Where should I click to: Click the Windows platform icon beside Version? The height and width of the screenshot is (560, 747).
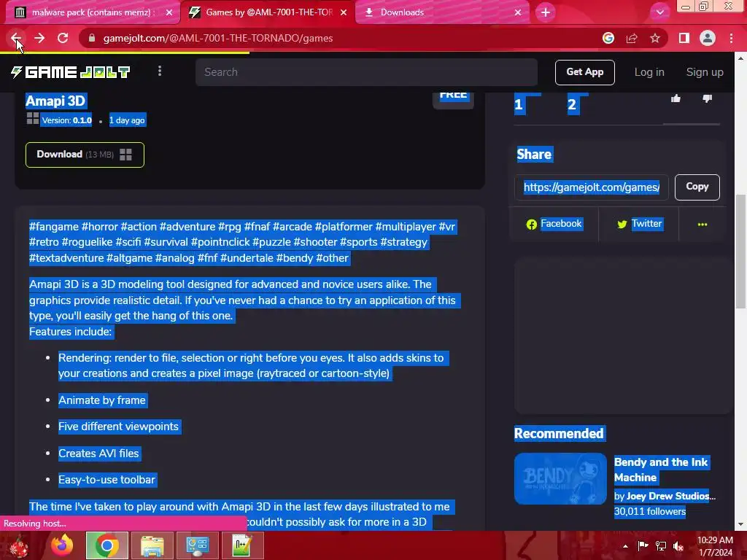[33, 119]
